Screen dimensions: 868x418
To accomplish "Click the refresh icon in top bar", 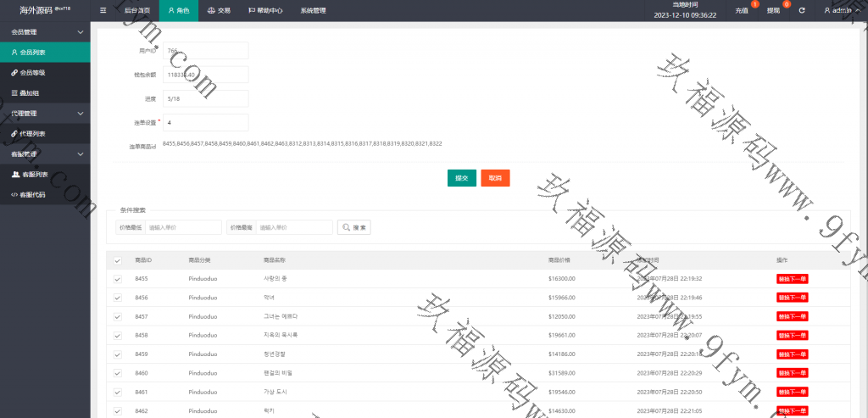I will (801, 11).
